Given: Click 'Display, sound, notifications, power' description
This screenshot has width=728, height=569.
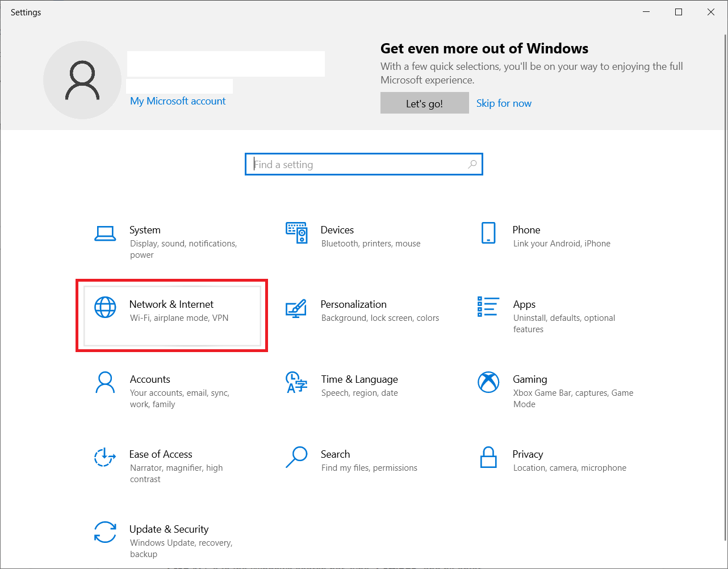Looking at the screenshot, I should [x=183, y=249].
